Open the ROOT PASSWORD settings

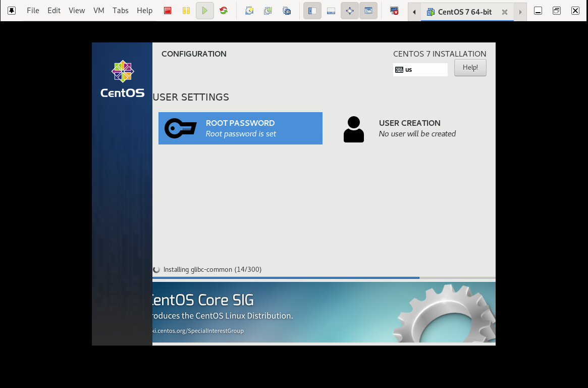[240, 128]
